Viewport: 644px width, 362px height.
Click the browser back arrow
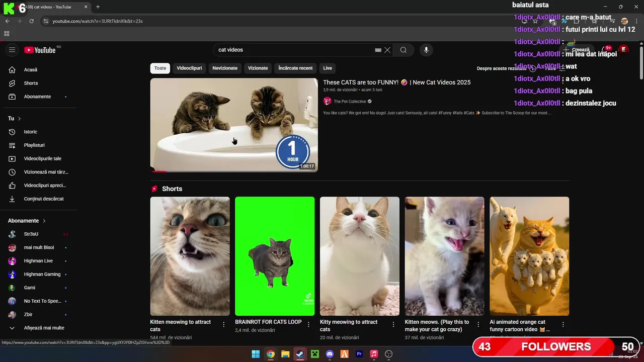click(7, 21)
